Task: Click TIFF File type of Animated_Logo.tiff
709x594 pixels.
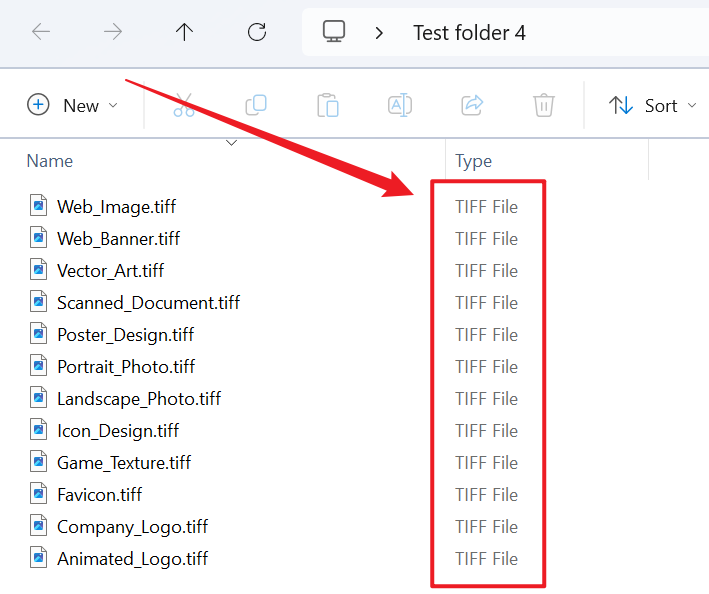Action: point(487,559)
